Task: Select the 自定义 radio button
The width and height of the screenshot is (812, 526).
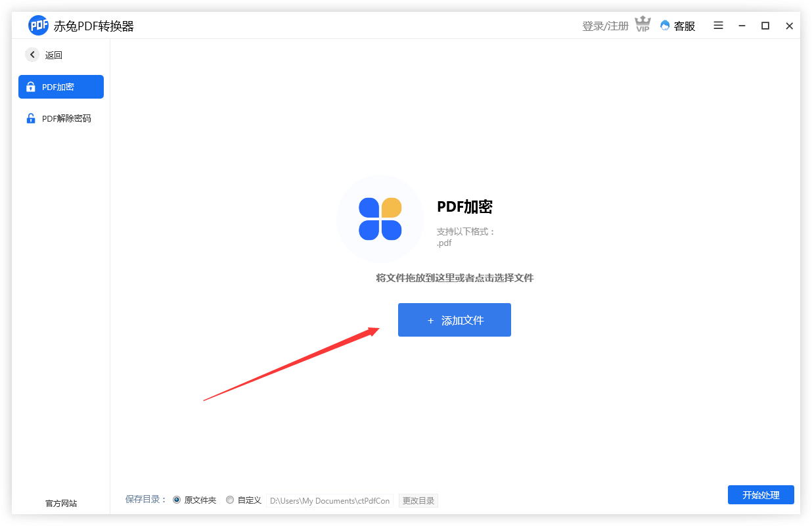Action: point(230,500)
